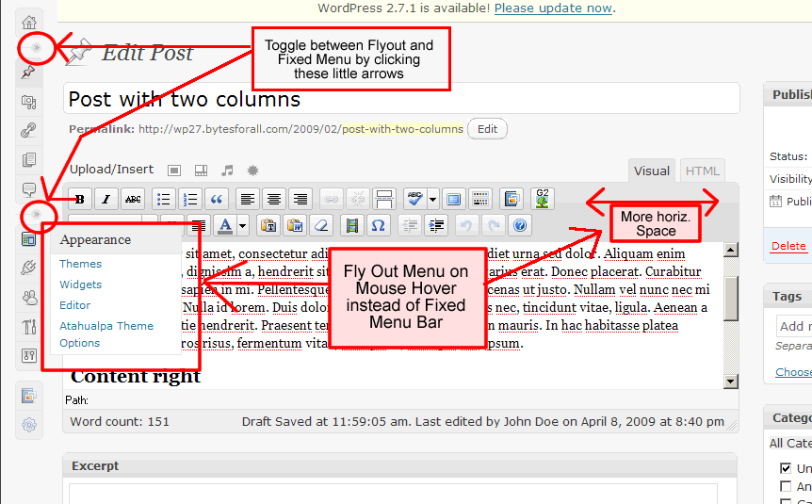
Task: Click the NextGEN gallery toolbar icon
Action: 512,199
